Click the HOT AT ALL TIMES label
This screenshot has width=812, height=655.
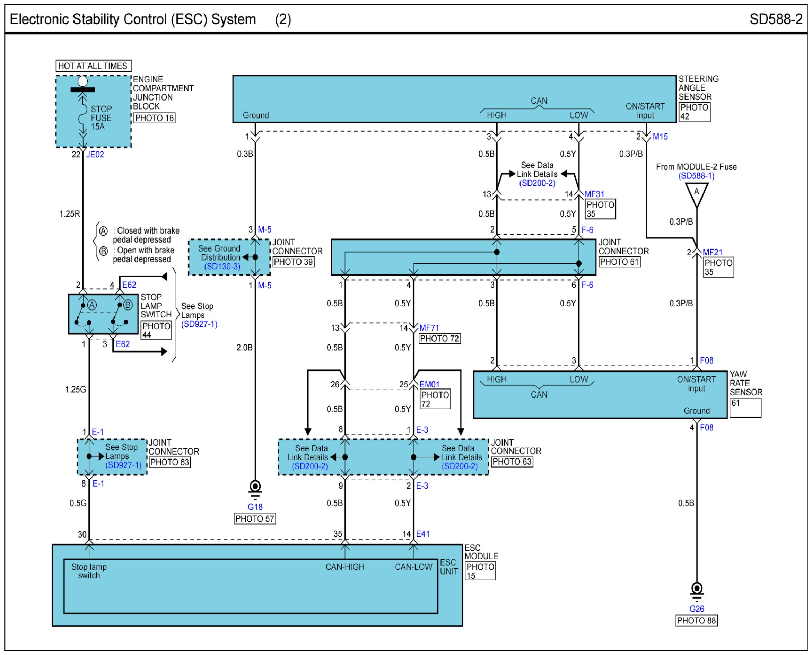(93, 66)
